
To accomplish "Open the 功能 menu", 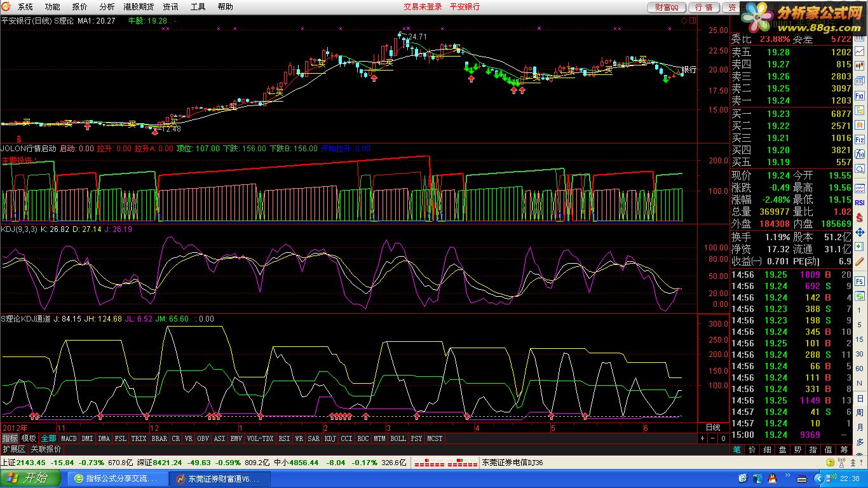I will (53, 7).
